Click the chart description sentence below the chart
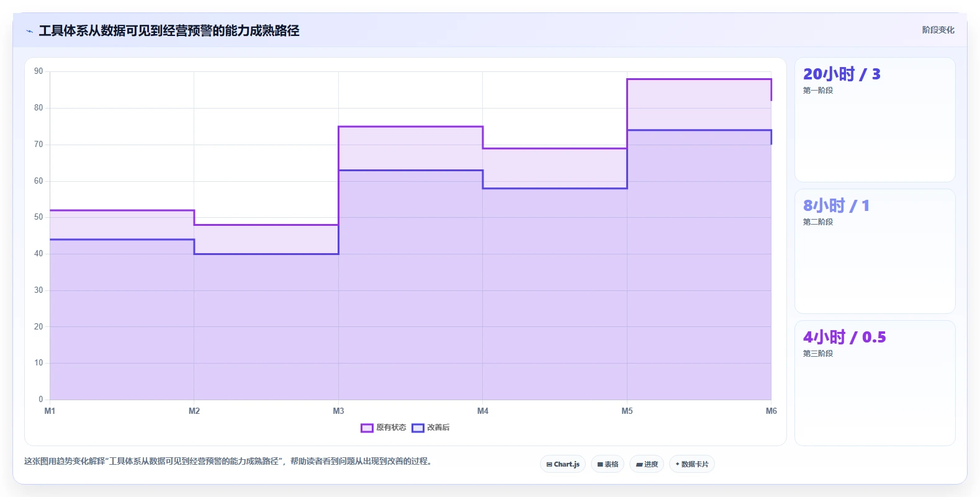This screenshot has height=497, width=980. (228, 461)
